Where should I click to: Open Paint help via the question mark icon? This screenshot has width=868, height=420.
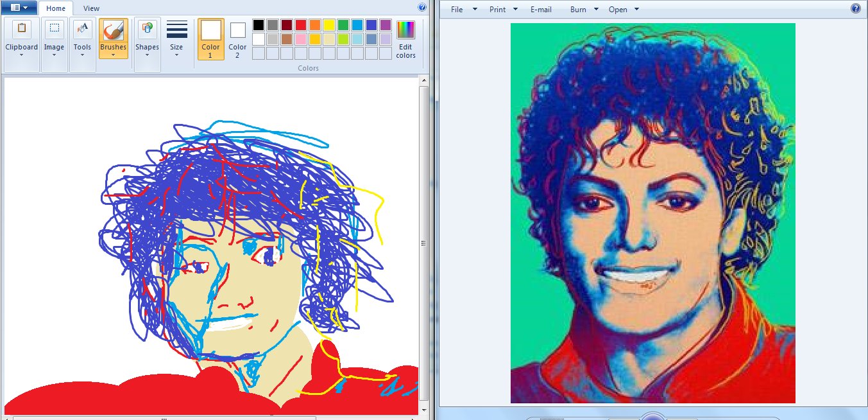coord(422,8)
